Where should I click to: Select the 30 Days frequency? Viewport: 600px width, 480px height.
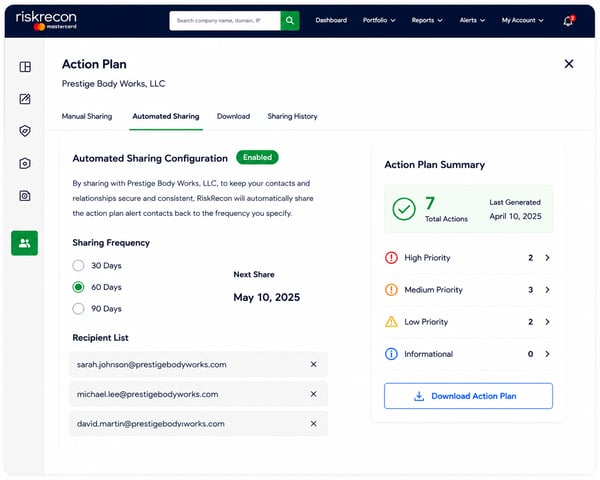click(x=78, y=266)
